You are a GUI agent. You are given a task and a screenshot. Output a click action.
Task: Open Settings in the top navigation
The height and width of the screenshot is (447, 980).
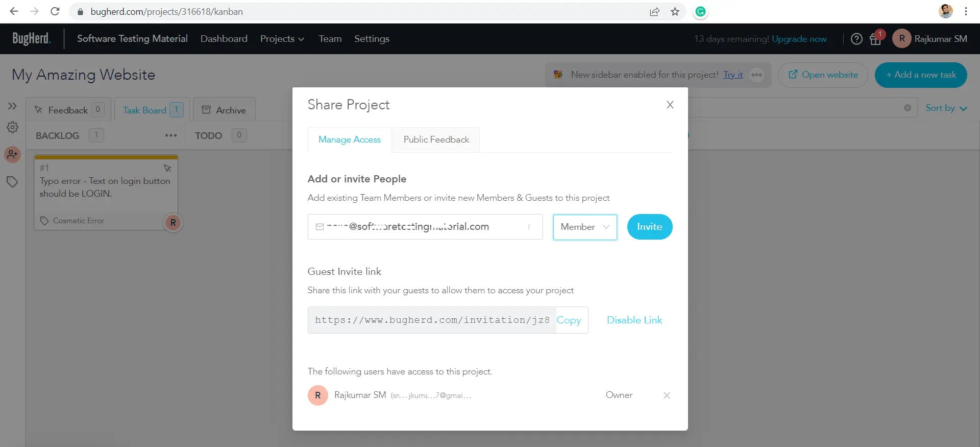pos(372,39)
